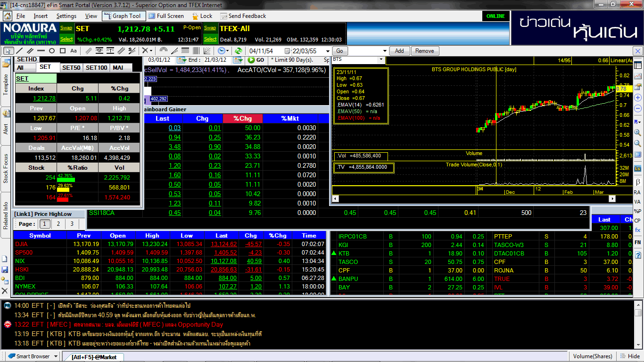This screenshot has width=644, height=362.
Task: Select the Aa text annotation tool
Action: [x=74, y=50]
